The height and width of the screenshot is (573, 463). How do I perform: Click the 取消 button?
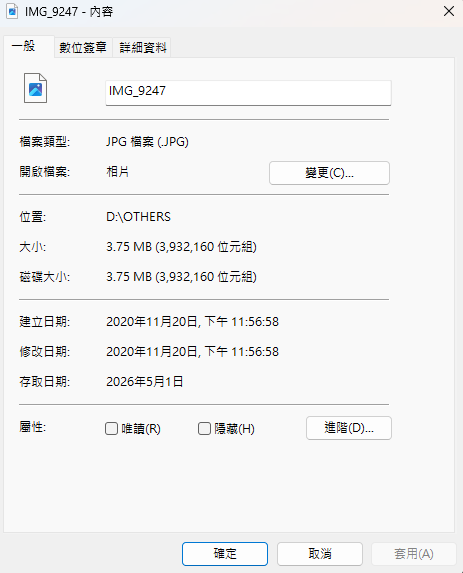point(320,554)
